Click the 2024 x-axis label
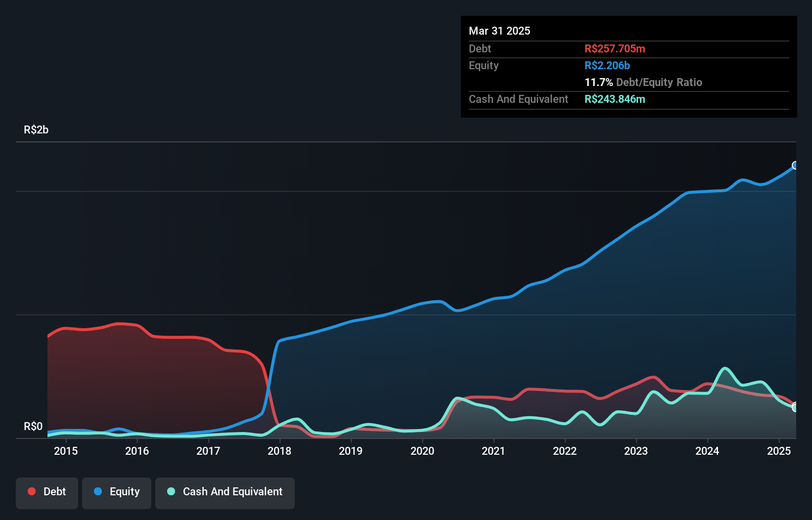 pos(707,451)
